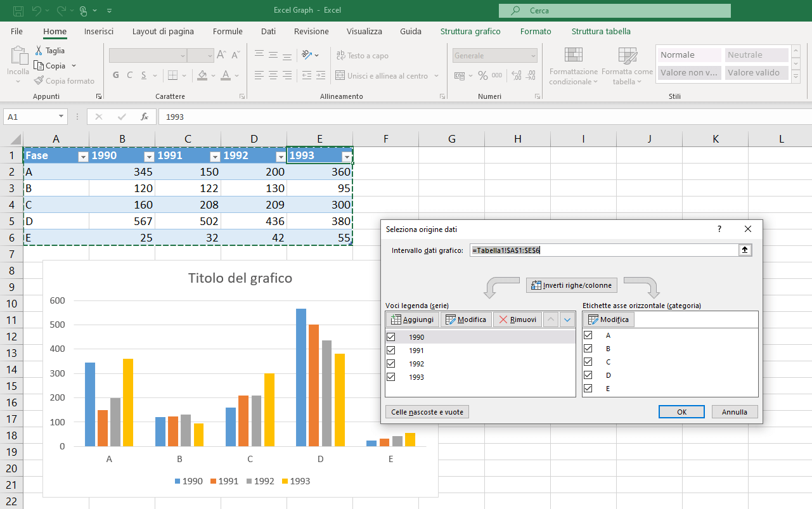Image resolution: width=812 pixels, height=509 pixels.
Task: Click the Copia icon in Appunti
Action: click(39, 66)
